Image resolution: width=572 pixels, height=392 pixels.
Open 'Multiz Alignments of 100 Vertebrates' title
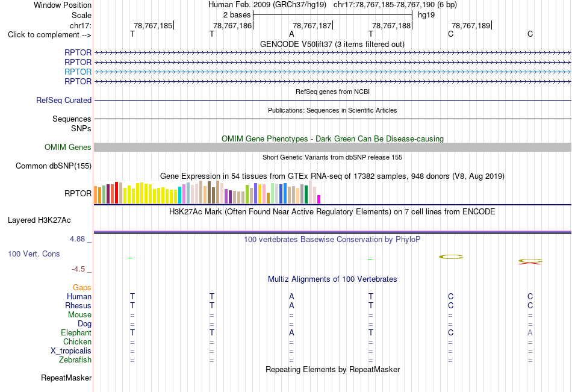click(332, 279)
